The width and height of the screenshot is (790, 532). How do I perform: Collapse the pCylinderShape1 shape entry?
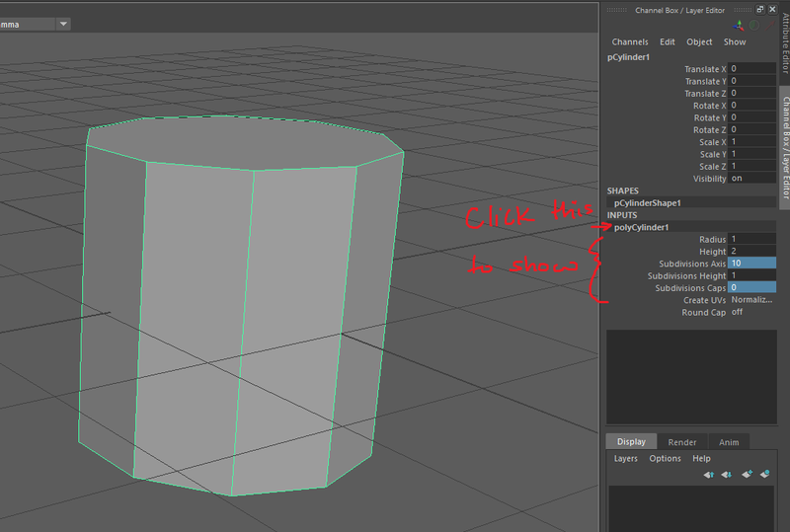coord(648,203)
